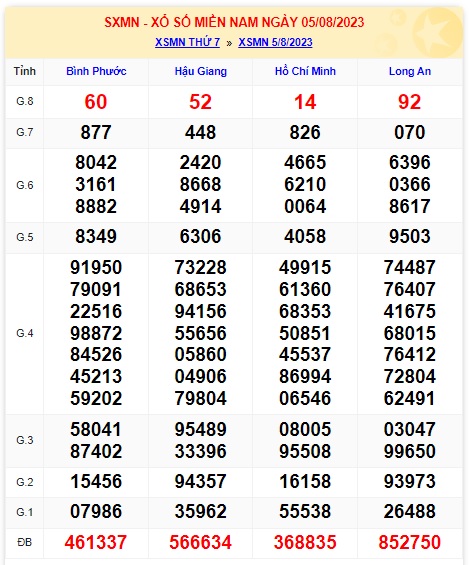Select G.3 number 33396
This screenshot has width=470, height=565.
click(200, 451)
